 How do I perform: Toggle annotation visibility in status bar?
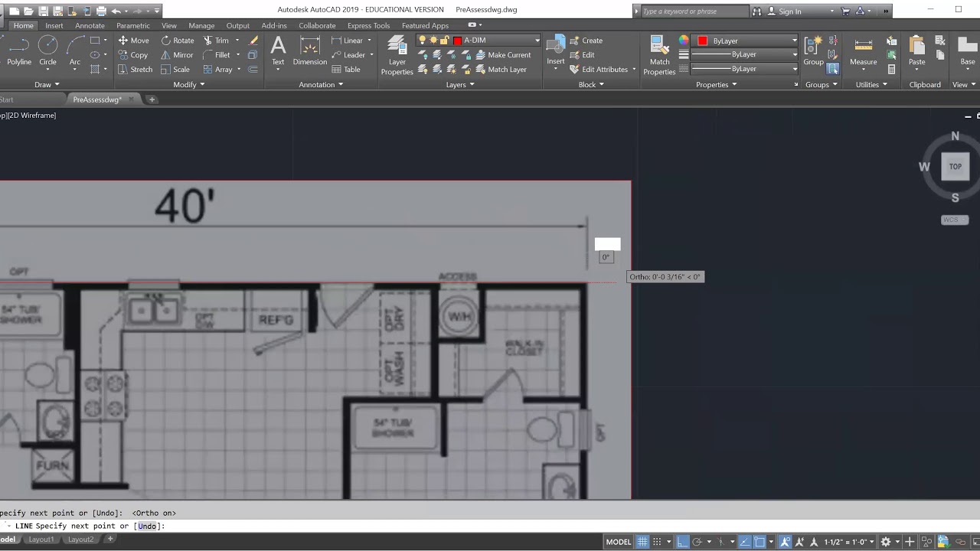coord(785,542)
